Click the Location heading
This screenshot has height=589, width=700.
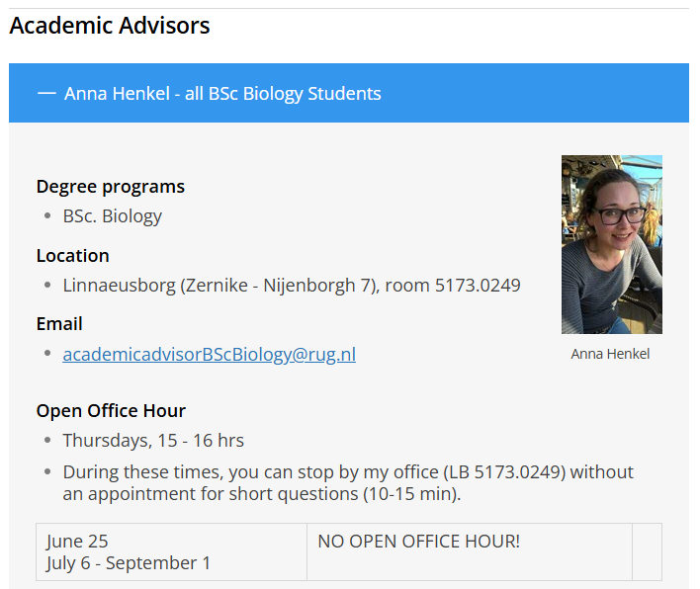coord(73,256)
